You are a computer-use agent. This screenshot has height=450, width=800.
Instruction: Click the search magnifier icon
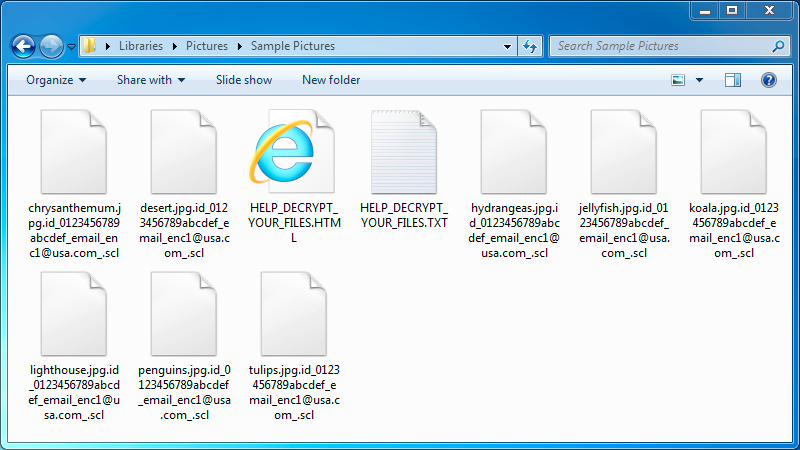[778, 46]
